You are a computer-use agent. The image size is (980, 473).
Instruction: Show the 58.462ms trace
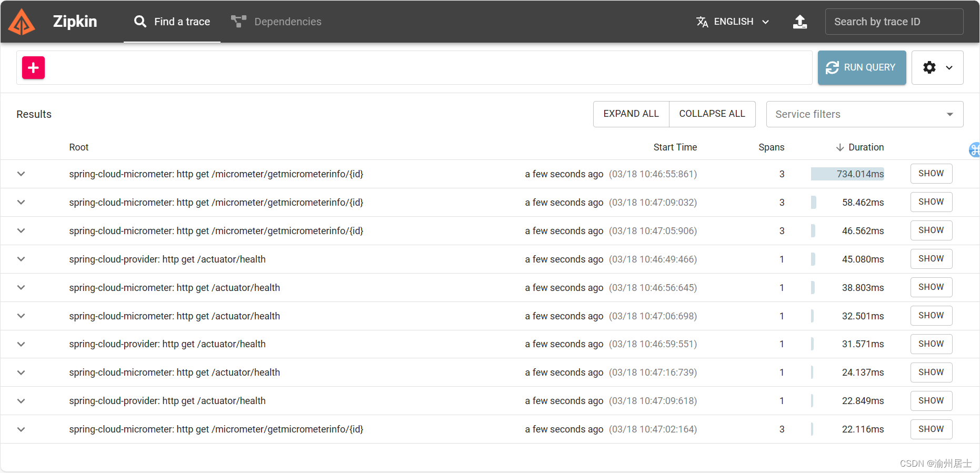pyautogui.click(x=931, y=202)
